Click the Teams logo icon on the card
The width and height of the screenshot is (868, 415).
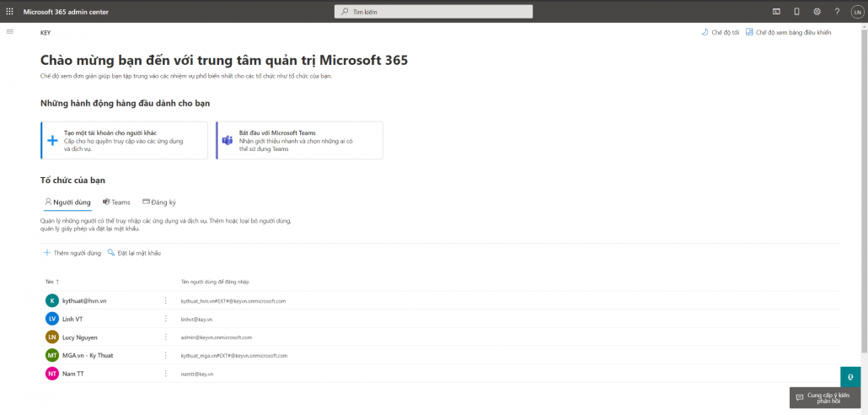[x=227, y=140]
